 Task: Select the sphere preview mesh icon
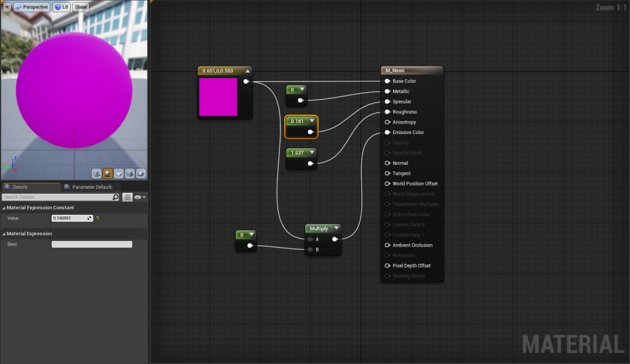pyautogui.click(x=108, y=173)
